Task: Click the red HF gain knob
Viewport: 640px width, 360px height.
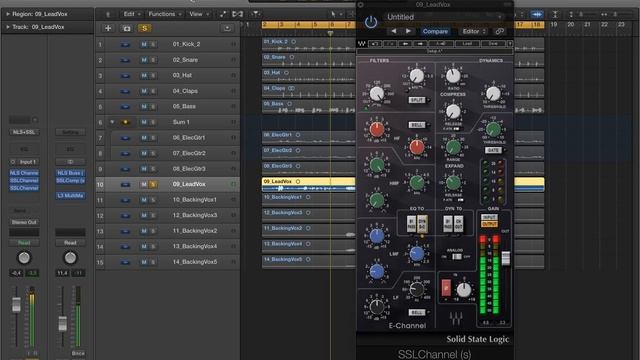Action: point(377,129)
